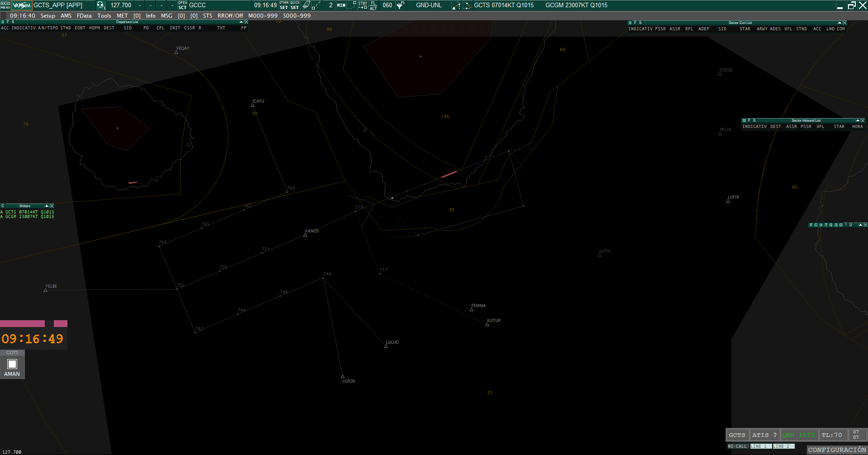This screenshot has width=868, height=455.
Task: Open the Tools menu
Action: point(104,15)
